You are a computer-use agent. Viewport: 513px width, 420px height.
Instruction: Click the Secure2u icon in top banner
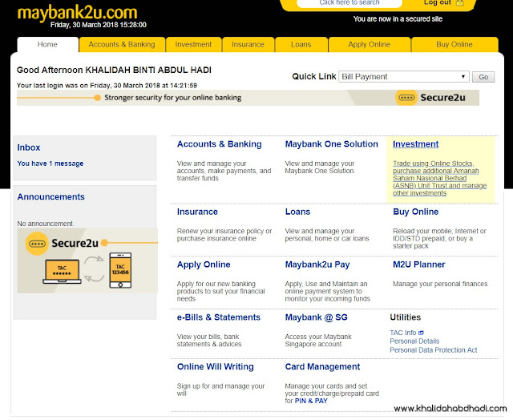[406, 98]
